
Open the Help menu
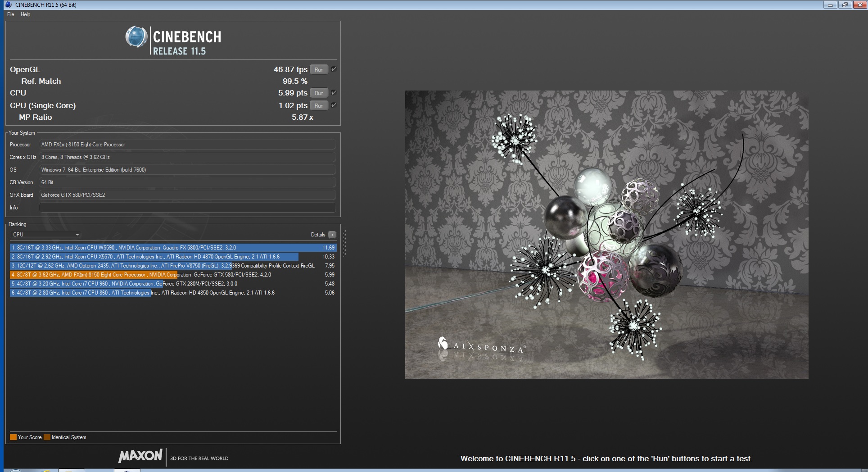tap(26, 14)
